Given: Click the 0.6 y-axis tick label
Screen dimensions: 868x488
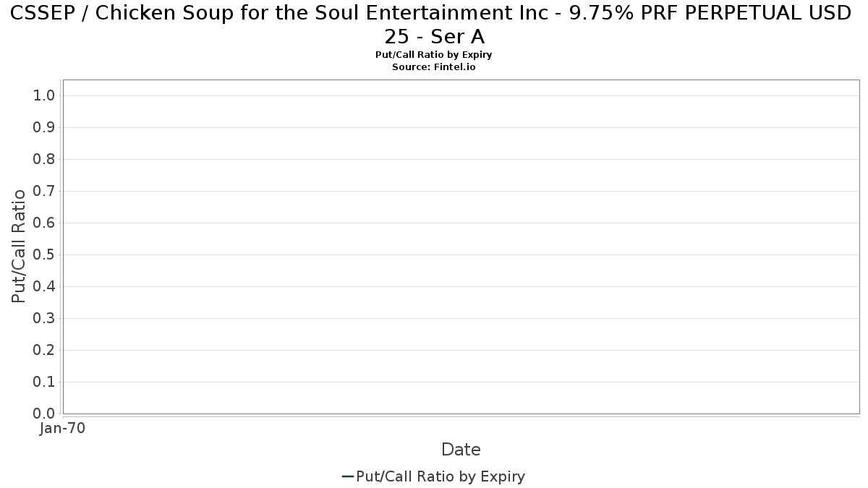Looking at the screenshot, I should pyautogui.click(x=44, y=223).
